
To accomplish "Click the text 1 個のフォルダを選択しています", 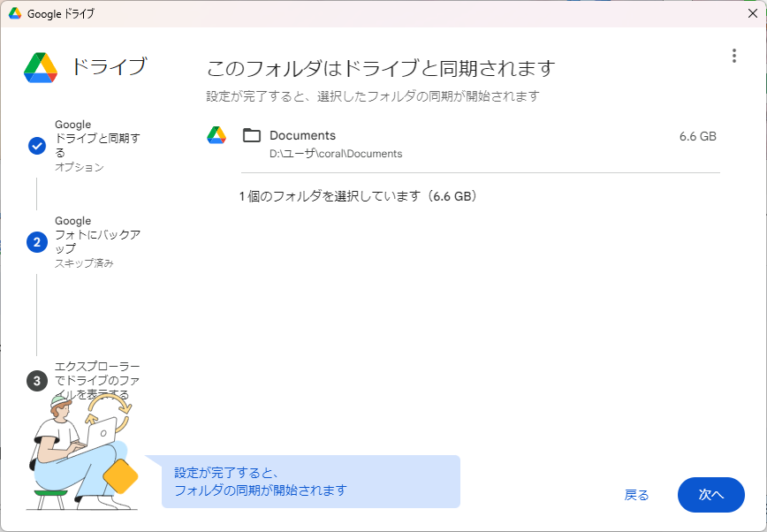I will coord(330,196).
